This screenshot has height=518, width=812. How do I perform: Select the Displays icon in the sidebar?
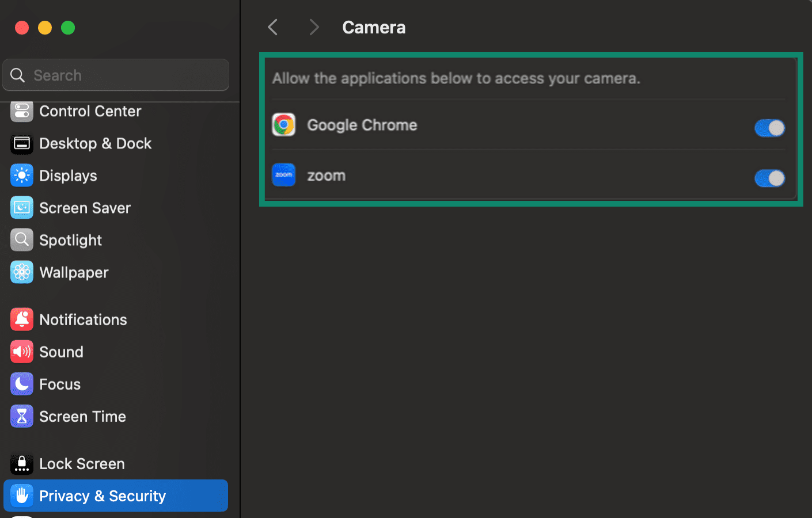[x=21, y=176]
